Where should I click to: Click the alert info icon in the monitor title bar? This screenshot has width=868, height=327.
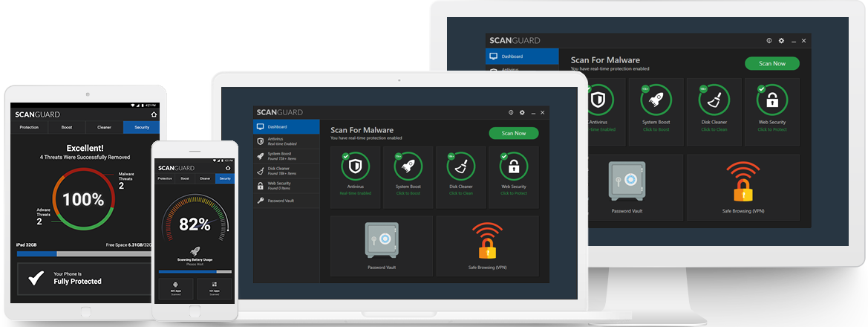[x=769, y=41]
